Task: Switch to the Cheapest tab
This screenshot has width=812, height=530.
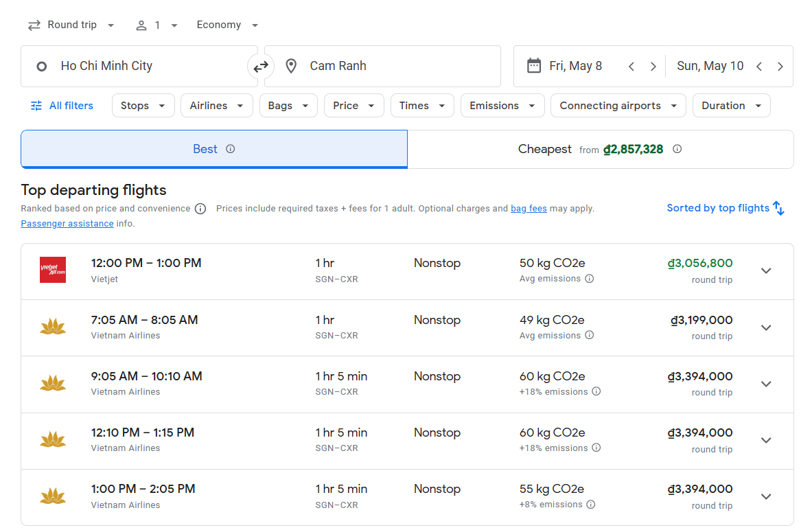Action: click(x=600, y=149)
